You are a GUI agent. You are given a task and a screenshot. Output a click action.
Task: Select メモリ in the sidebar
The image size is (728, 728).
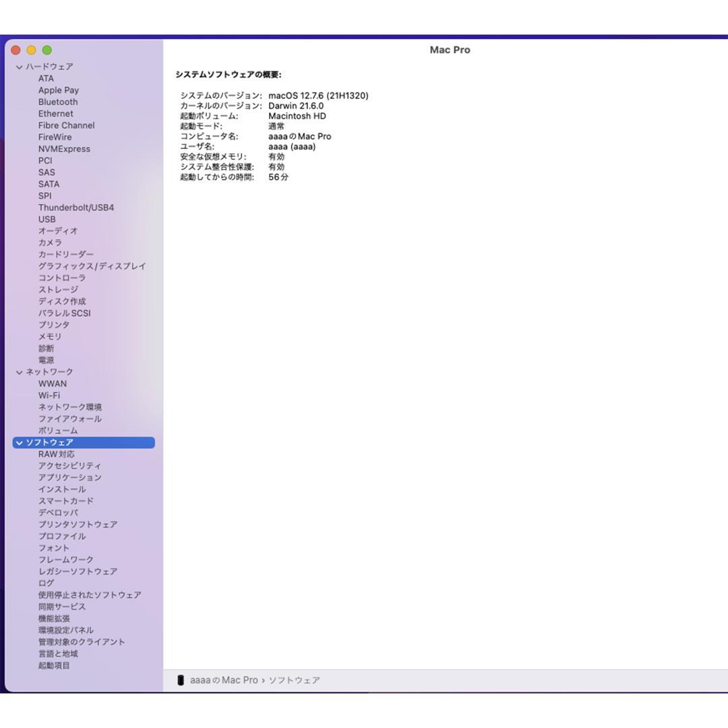[x=50, y=336]
